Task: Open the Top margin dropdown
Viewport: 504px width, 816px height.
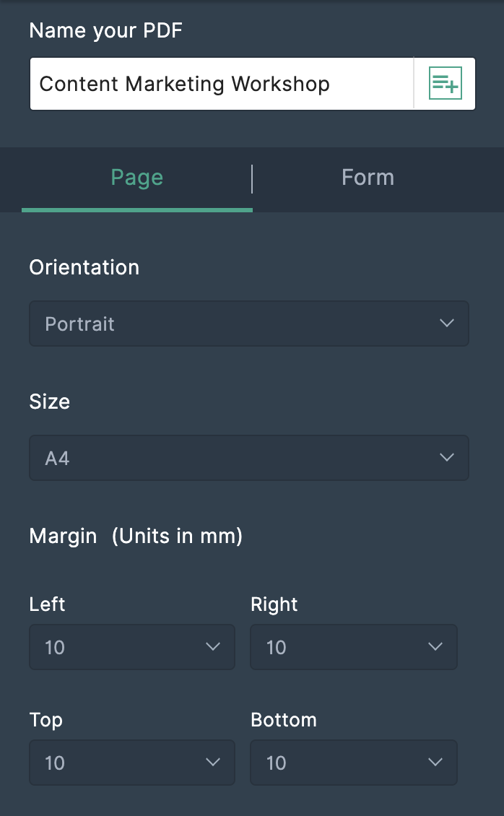Action: (x=132, y=763)
